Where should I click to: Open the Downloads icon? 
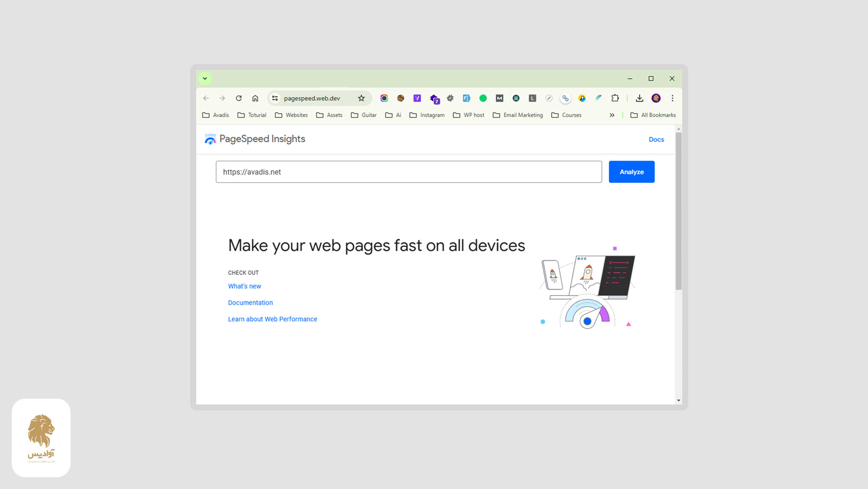pos(639,98)
